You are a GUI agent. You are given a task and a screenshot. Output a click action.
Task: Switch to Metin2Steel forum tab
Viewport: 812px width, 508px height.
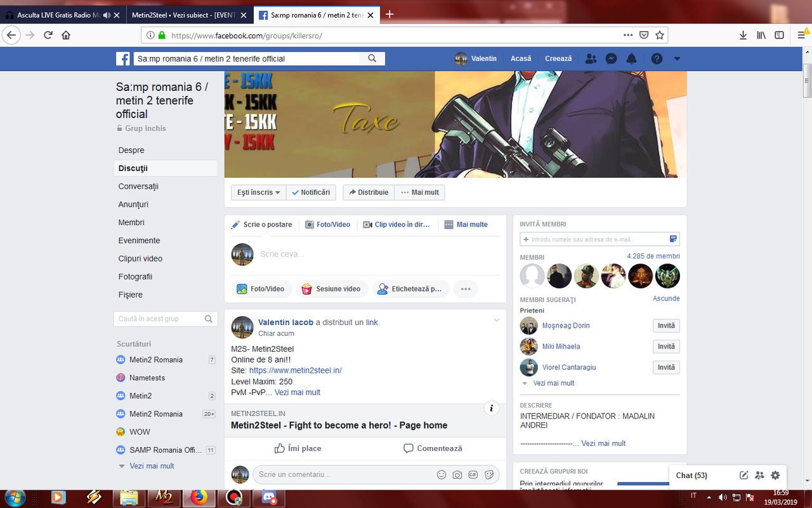(x=189, y=15)
